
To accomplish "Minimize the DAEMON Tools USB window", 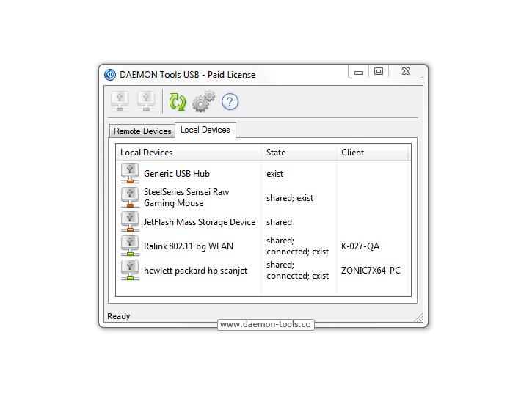I will (x=359, y=72).
